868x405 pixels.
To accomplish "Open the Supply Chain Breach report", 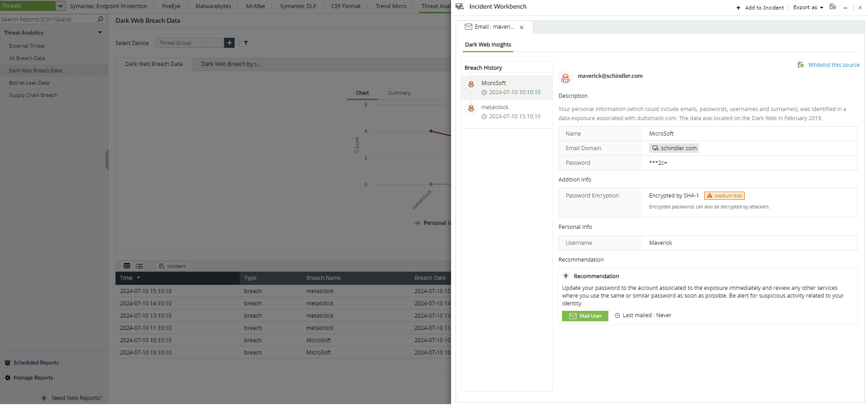I will pos(33,95).
